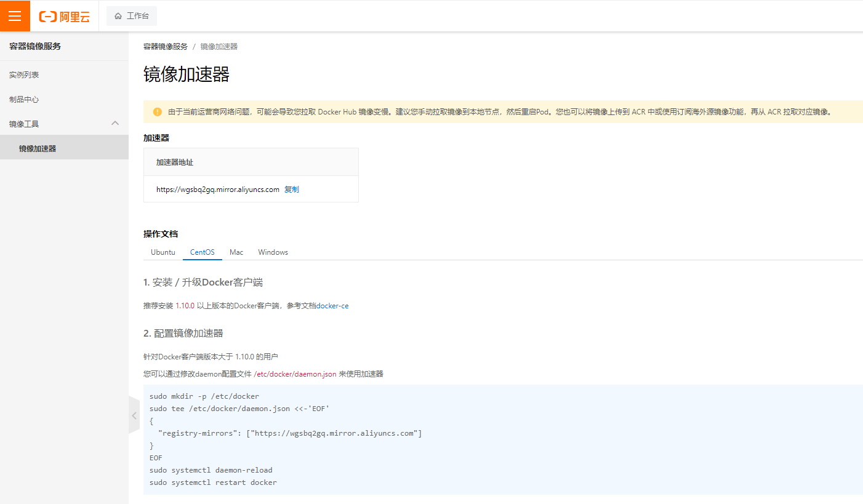The image size is (863, 504).
Task: Switch to the Mac tab
Action: (236, 252)
